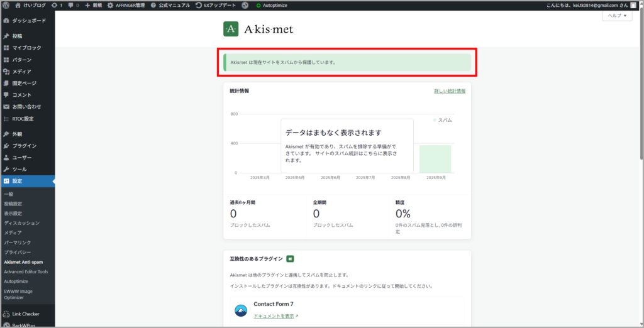This screenshot has width=644, height=328.
Task: Select ディスカッション in settings submenu
Action: (x=21, y=223)
